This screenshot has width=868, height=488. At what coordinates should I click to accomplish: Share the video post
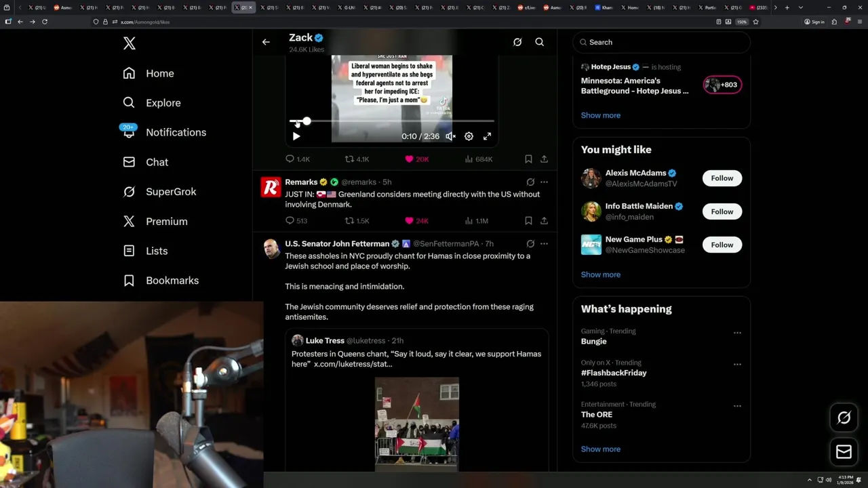544,159
